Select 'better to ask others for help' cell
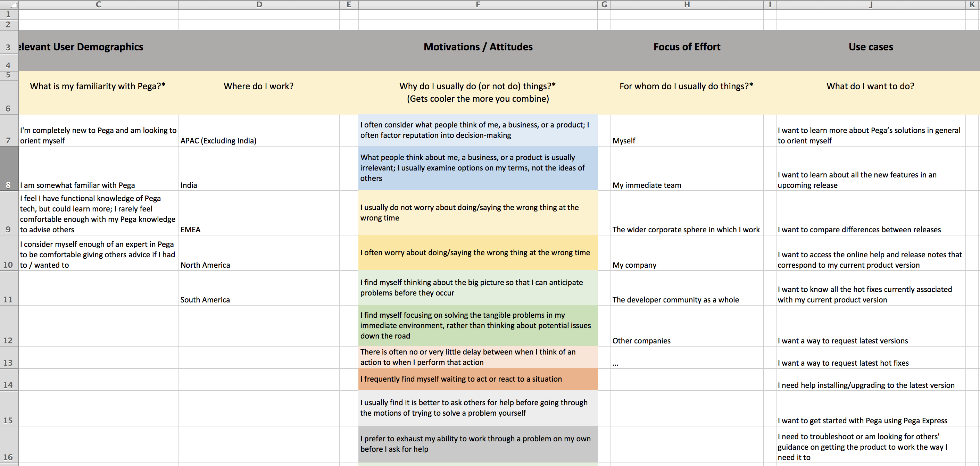980x466 pixels. (x=478, y=408)
